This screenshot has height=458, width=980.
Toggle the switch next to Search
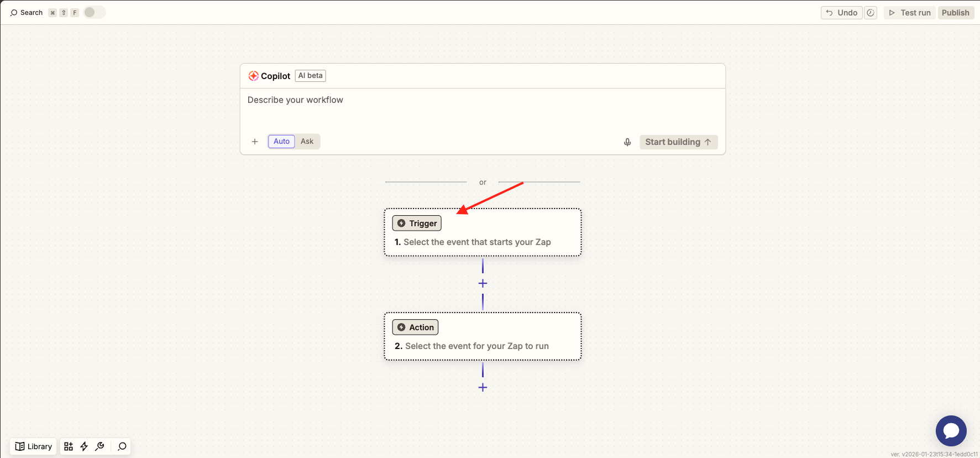point(94,12)
